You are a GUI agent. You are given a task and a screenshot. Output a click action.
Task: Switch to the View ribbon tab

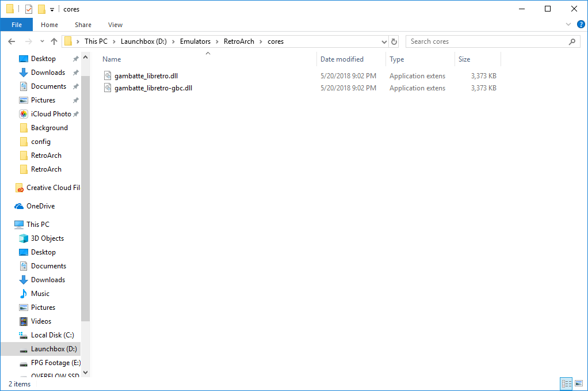tap(115, 25)
